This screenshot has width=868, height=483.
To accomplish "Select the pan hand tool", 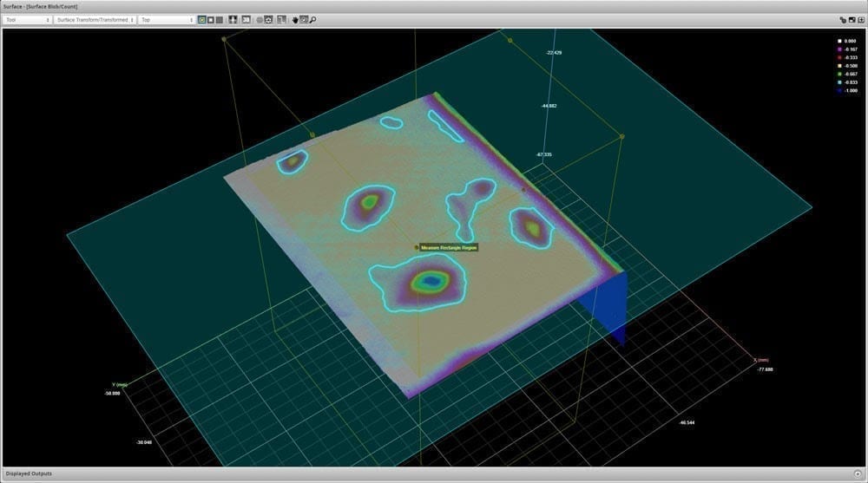I will click(x=294, y=19).
